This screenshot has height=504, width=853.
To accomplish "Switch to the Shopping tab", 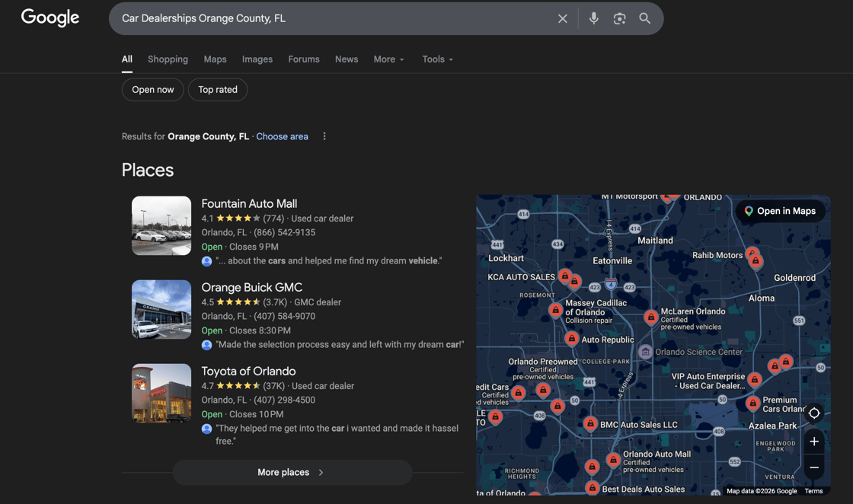I will (168, 59).
